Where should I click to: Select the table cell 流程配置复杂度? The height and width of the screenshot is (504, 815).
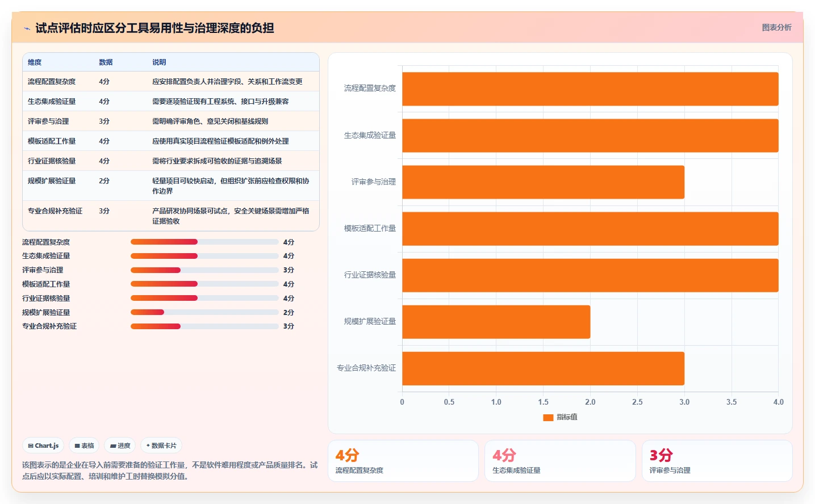click(x=52, y=82)
